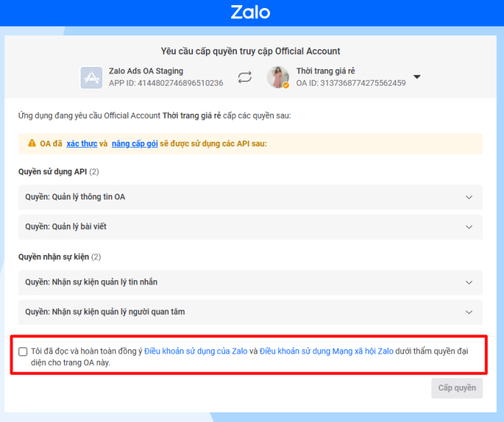
Task: Open the OA account selector dropdown arrow
Action: tap(417, 77)
